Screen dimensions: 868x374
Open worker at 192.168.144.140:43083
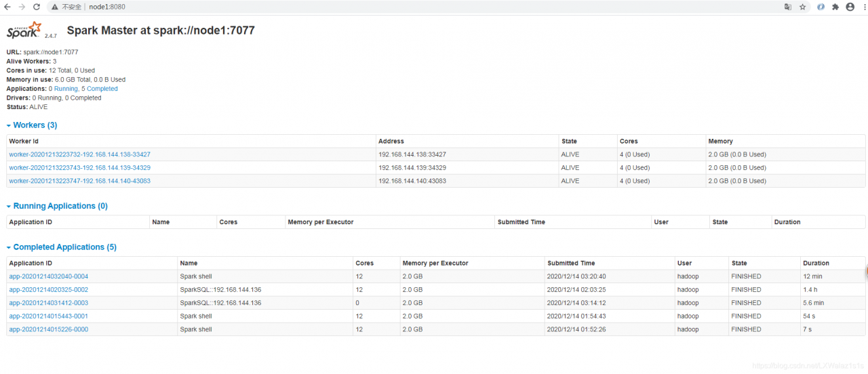pos(79,181)
